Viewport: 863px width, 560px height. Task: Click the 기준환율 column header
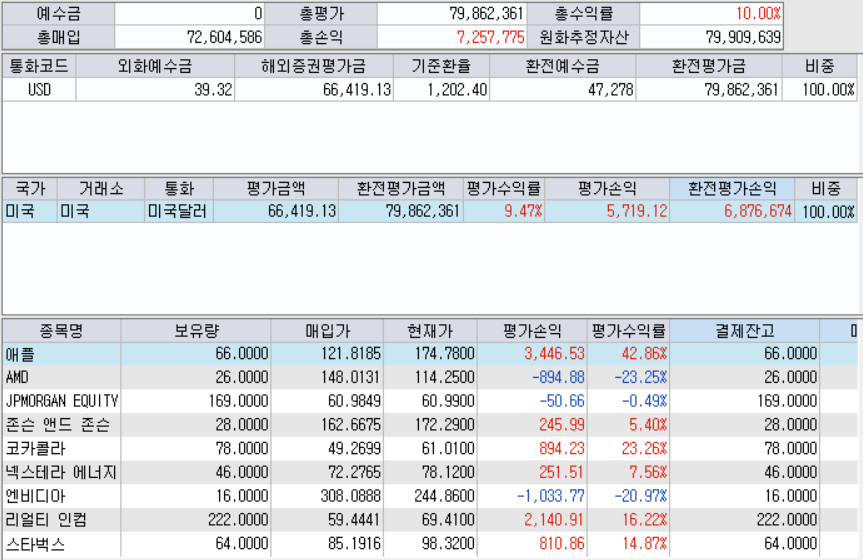pyautogui.click(x=441, y=66)
